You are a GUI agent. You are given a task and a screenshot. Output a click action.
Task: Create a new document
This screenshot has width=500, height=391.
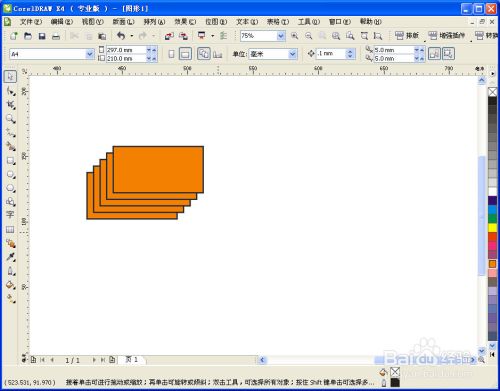(14, 36)
